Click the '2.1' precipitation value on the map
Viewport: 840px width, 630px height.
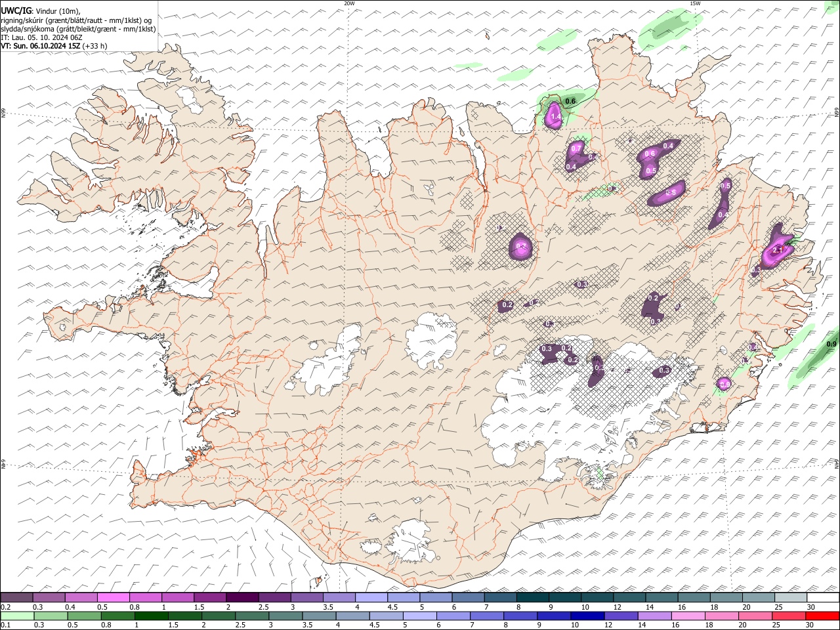[x=778, y=251]
